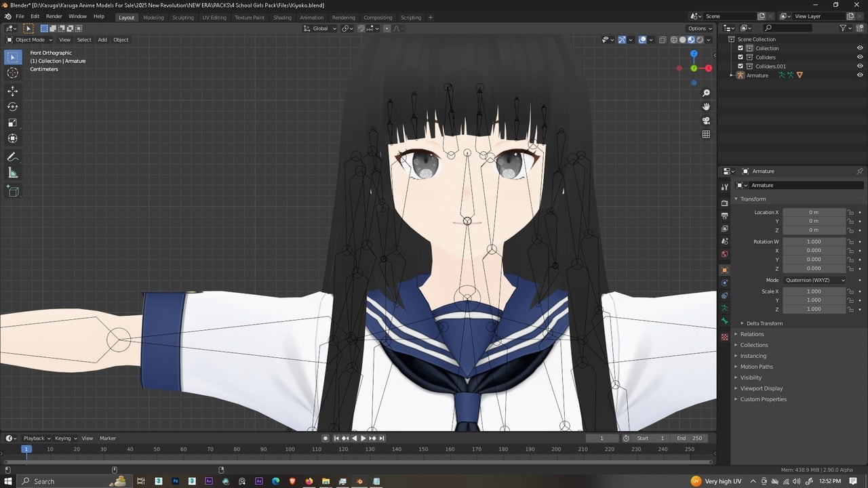Image resolution: width=868 pixels, height=488 pixels.
Task: Switch orthographic/perspective with the grid icon
Action: pos(706,134)
